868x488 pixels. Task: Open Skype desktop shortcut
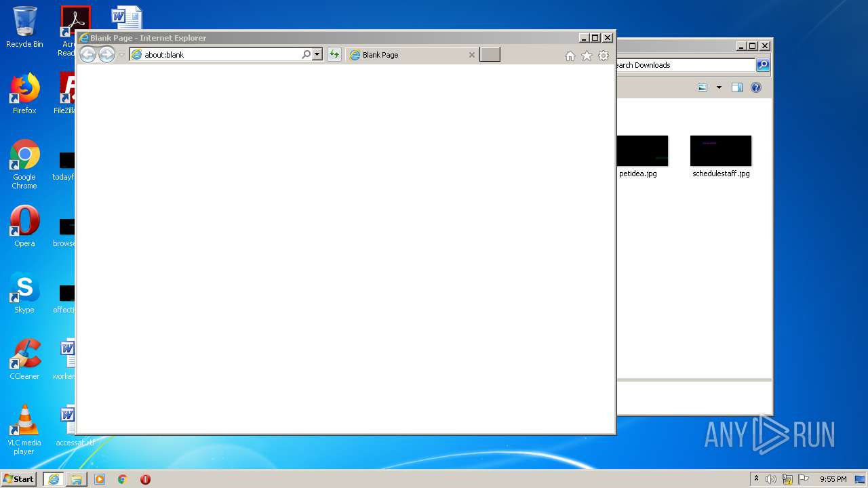point(24,293)
